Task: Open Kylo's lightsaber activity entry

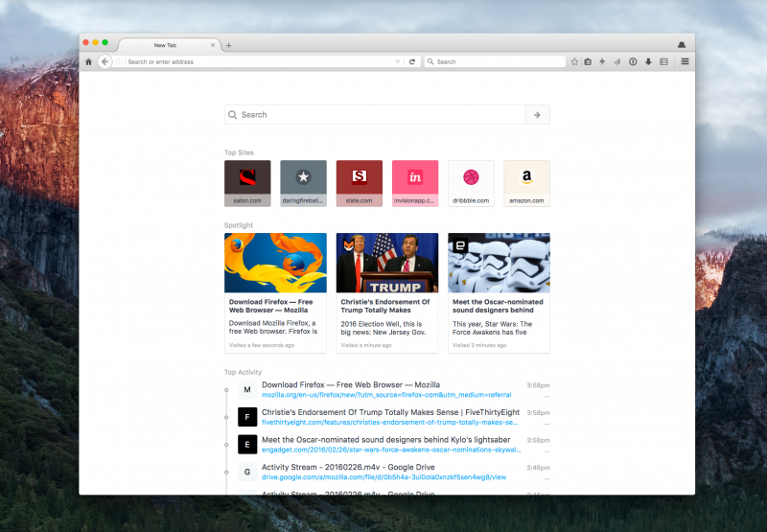Action: pyautogui.click(x=386, y=440)
